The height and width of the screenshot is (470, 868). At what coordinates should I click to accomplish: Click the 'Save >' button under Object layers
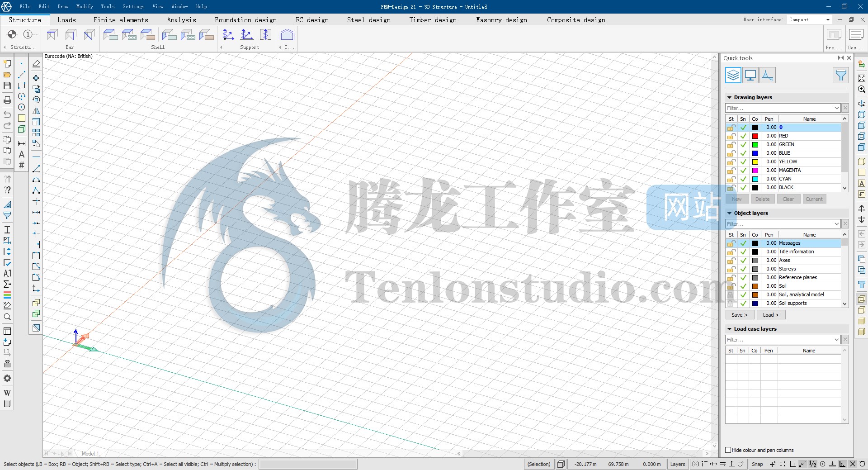[x=739, y=315]
